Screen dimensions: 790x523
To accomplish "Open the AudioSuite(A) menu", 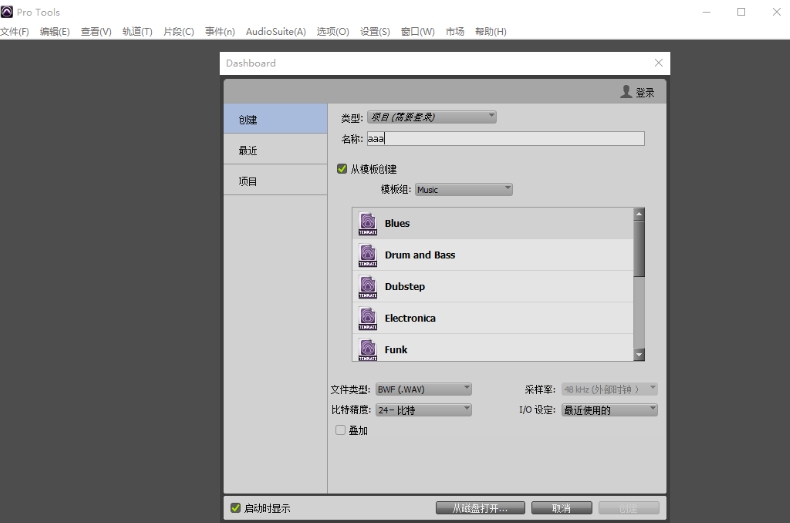I will tap(276, 32).
